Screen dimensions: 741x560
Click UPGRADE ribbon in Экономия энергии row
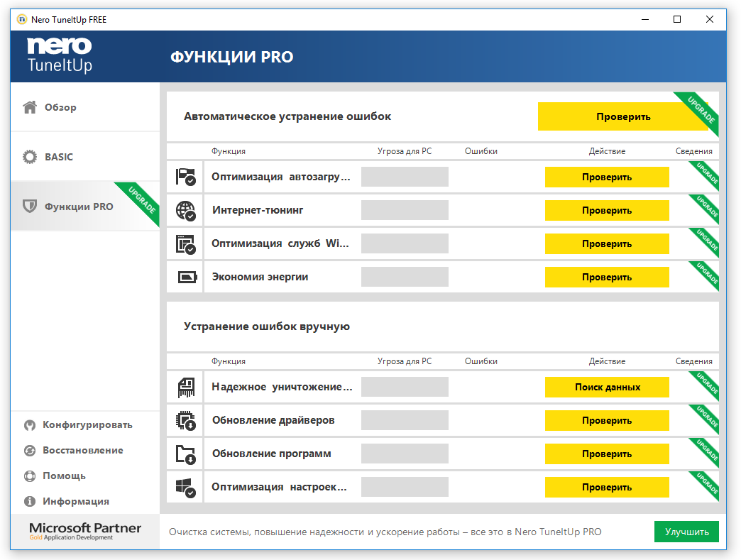tap(707, 274)
